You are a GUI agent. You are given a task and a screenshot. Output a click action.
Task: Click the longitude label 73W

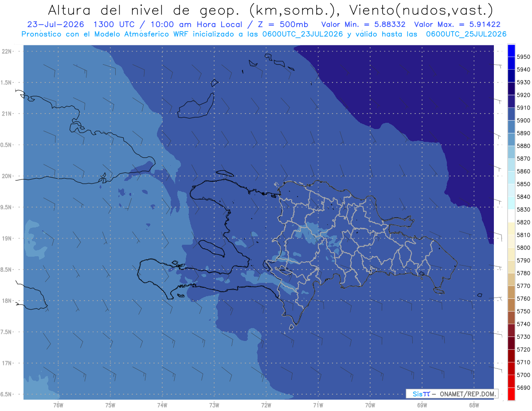pos(214,405)
